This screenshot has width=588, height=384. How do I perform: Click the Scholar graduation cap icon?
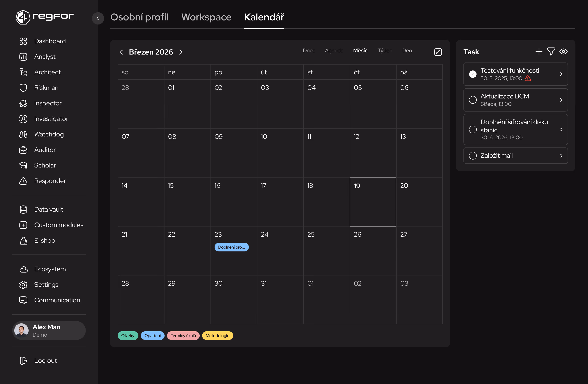tap(23, 165)
